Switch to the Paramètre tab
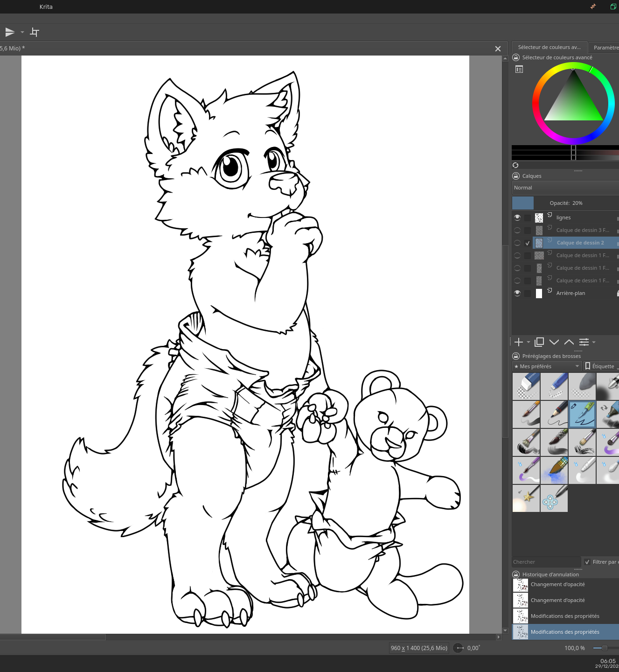 (x=605, y=48)
